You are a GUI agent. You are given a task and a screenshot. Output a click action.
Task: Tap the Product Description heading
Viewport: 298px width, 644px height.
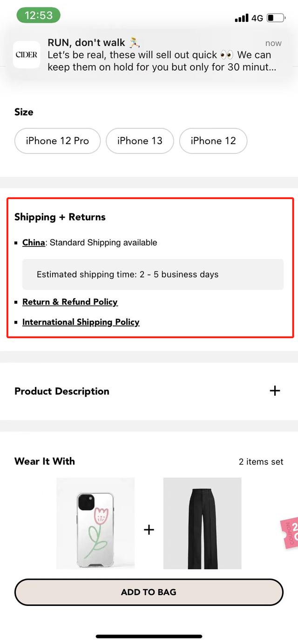tap(62, 391)
